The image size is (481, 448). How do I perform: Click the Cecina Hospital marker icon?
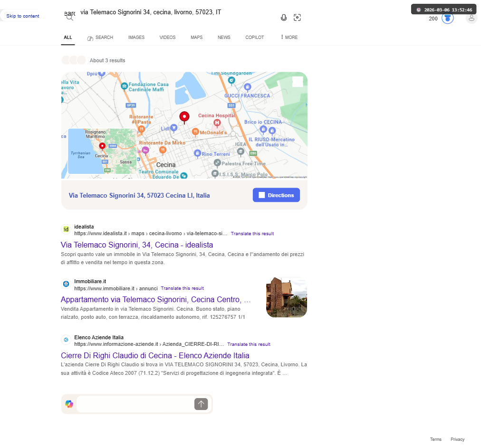tap(217, 123)
